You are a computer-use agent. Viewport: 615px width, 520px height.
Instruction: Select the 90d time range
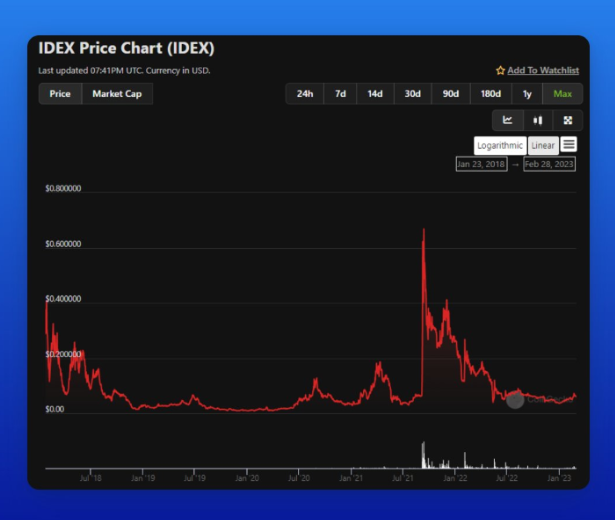coord(451,94)
